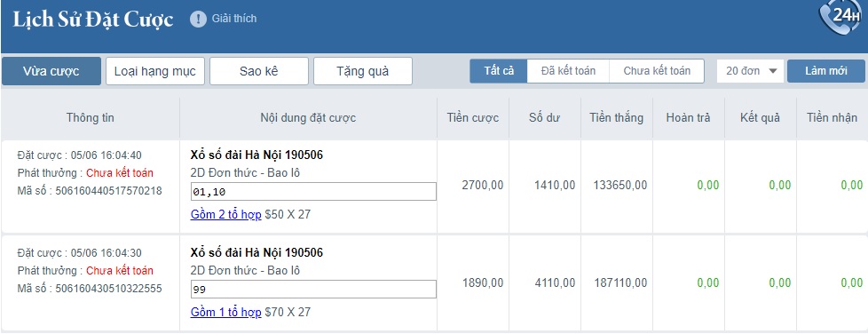
Task: Expand the 20 đơn dropdown arrow
Action: pyautogui.click(x=773, y=71)
